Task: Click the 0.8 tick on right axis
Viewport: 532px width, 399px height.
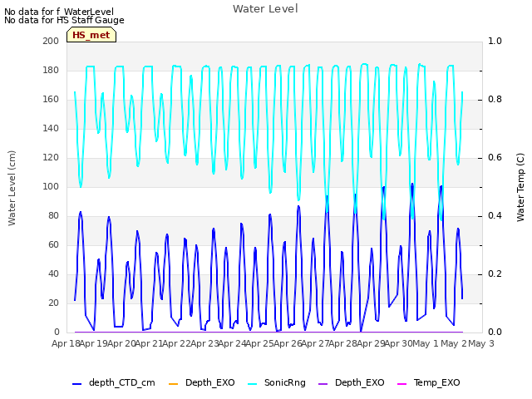Action: (x=495, y=100)
